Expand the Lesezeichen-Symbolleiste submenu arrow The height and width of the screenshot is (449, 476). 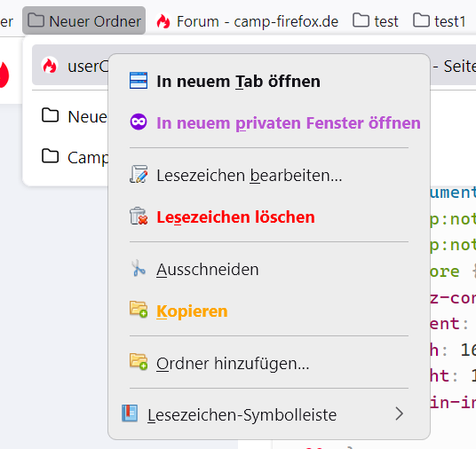[400, 414]
